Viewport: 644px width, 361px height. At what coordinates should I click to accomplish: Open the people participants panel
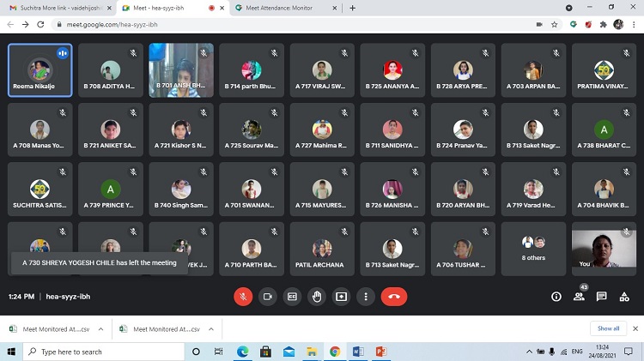point(579,297)
